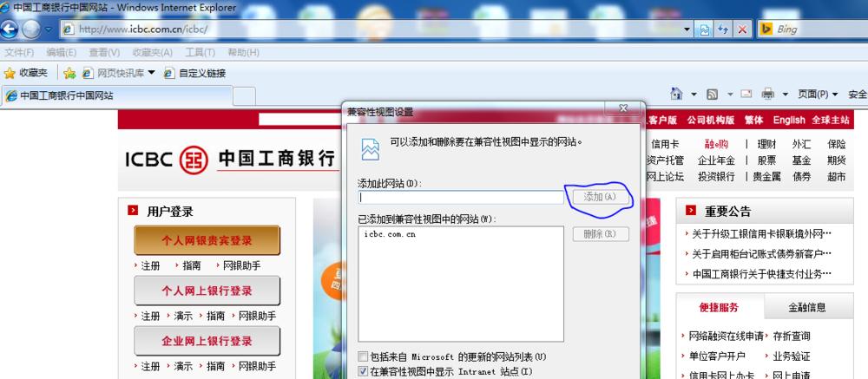The height and width of the screenshot is (379, 868).
Task: Click the Read mail icon
Action: (746, 94)
